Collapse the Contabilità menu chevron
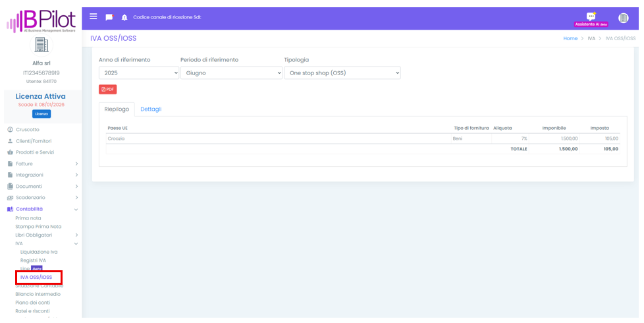The width and height of the screenshot is (644, 323). (76, 210)
